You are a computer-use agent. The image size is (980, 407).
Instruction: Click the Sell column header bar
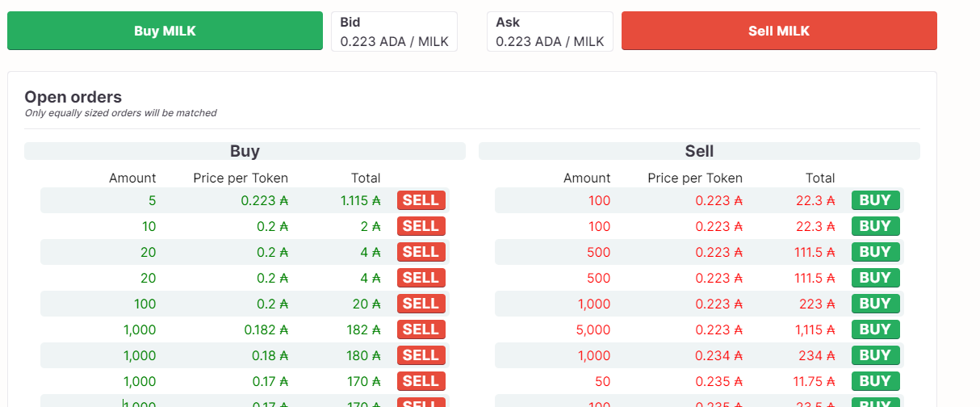click(x=699, y=151)
